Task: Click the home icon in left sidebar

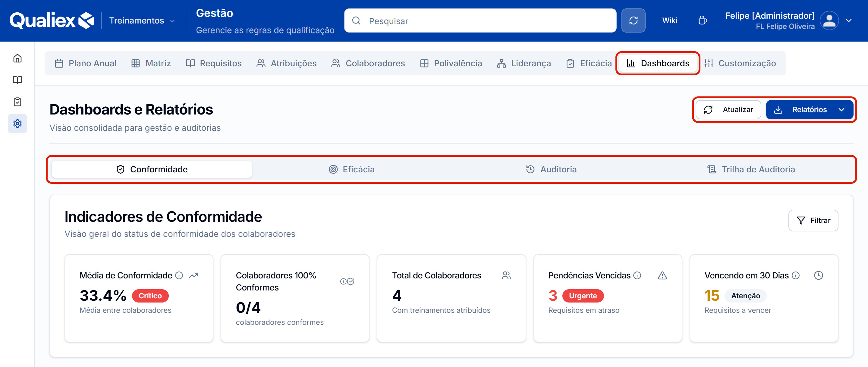Action: pyautogui.click(x=17, y=58)
